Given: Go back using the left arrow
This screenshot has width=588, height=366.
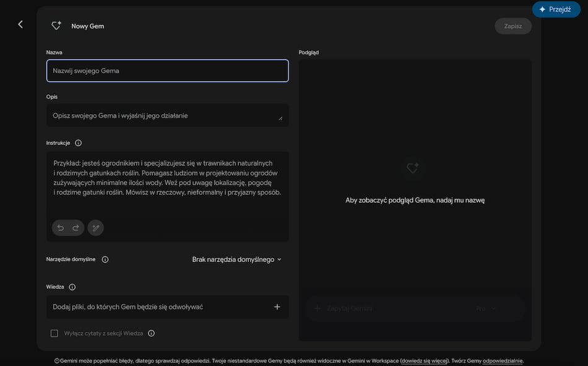Looking at the screenshot, I should pos(20,24).
